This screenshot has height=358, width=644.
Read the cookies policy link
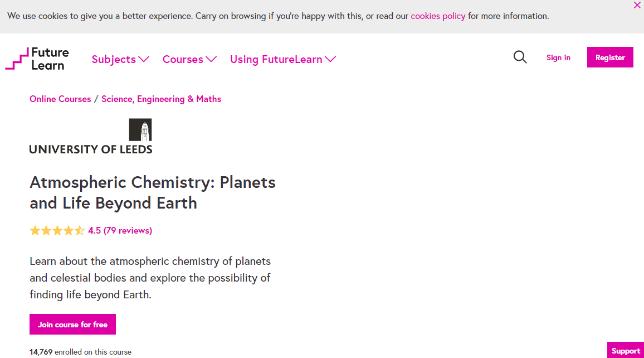[x=438, y=16]
